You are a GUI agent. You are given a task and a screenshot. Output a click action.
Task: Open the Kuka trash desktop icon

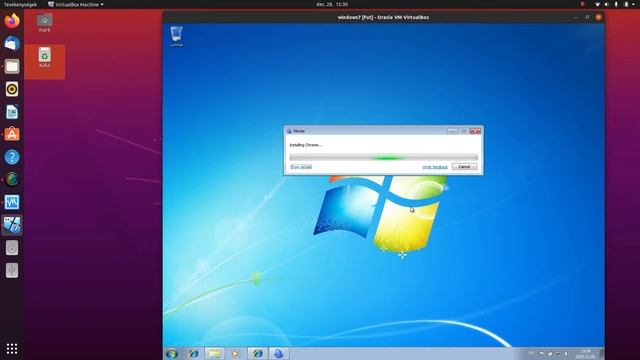pos(44,58)
